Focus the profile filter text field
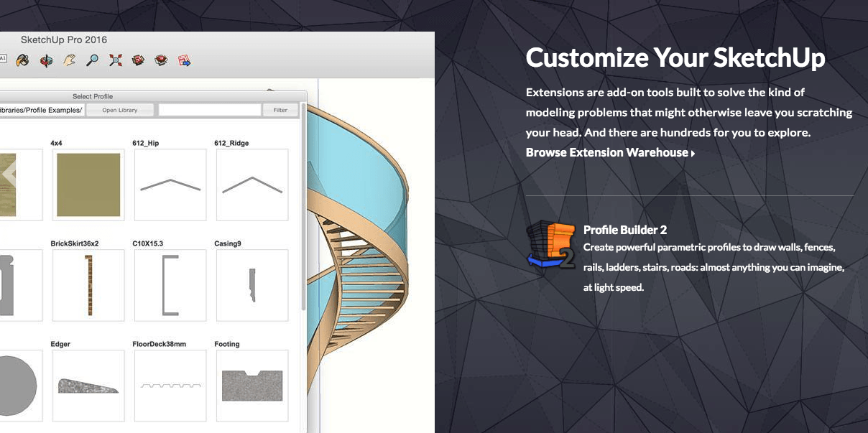868x433 pixels. click(210, 110)
